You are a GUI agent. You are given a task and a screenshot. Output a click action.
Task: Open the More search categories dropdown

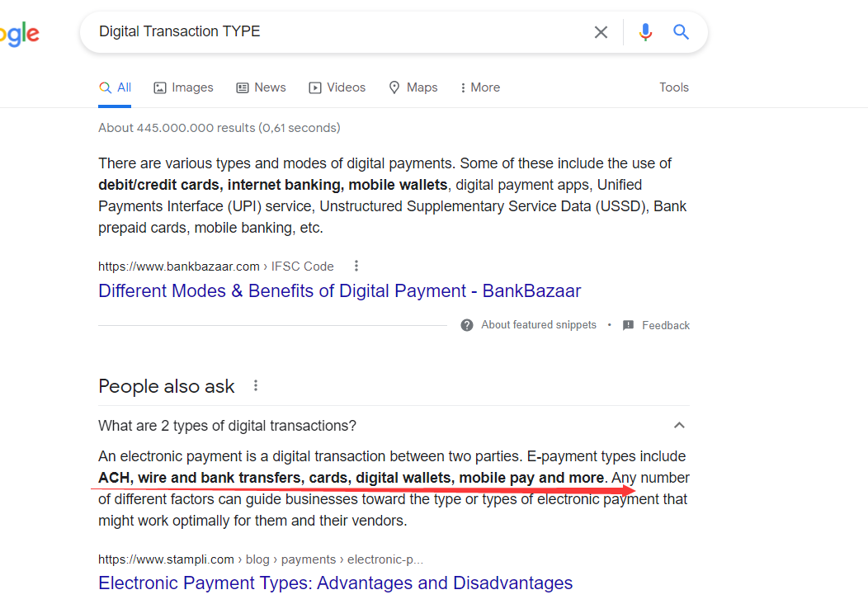[479, 87]
